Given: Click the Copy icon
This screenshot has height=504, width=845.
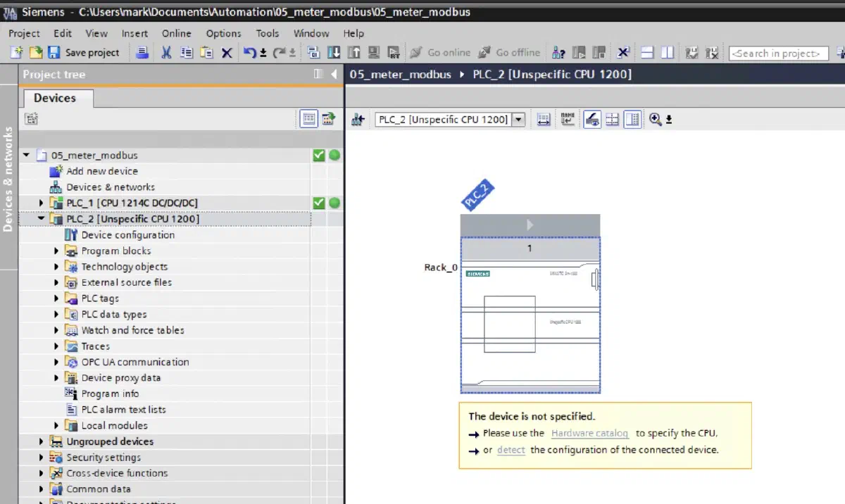Looking at the screenshot, I should pyautogui.click(x=187, y=53).
